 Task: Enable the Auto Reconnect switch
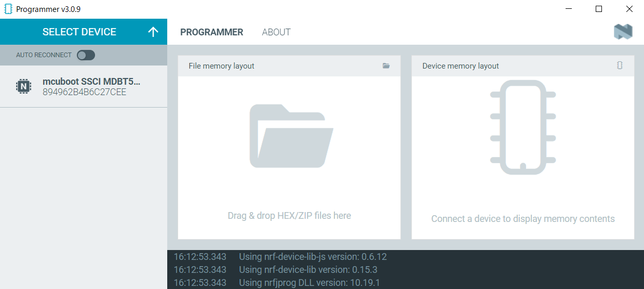tap(86, 55)
